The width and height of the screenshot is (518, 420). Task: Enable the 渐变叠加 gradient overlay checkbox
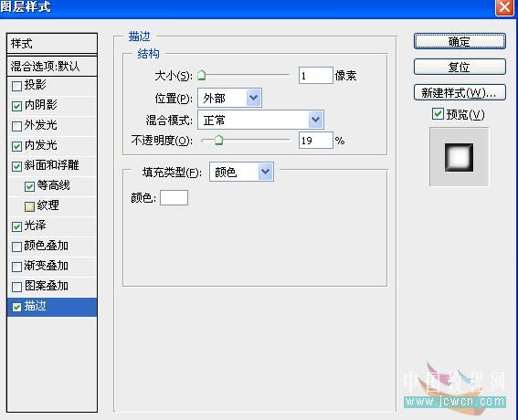coord(16,267)
